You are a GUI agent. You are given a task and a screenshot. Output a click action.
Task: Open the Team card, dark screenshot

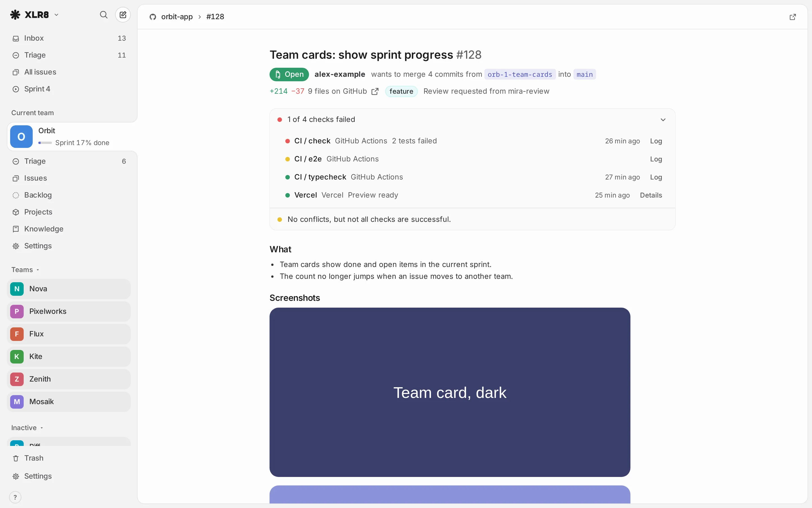coord(450,392)
